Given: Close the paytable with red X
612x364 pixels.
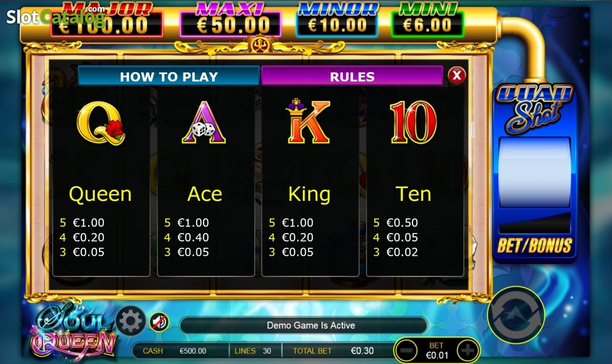Looking at the screenshot, I should [x=457, y=76].
